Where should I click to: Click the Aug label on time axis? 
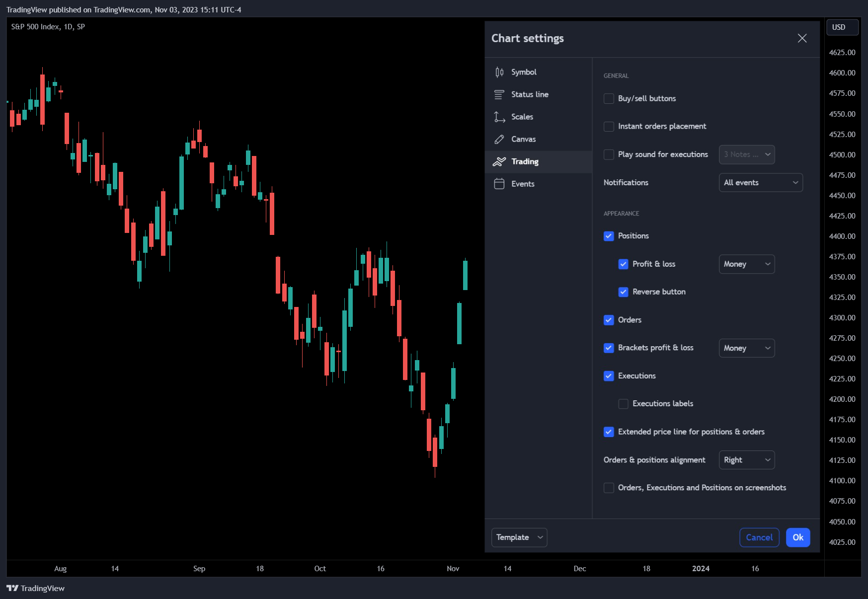point(61,569)
